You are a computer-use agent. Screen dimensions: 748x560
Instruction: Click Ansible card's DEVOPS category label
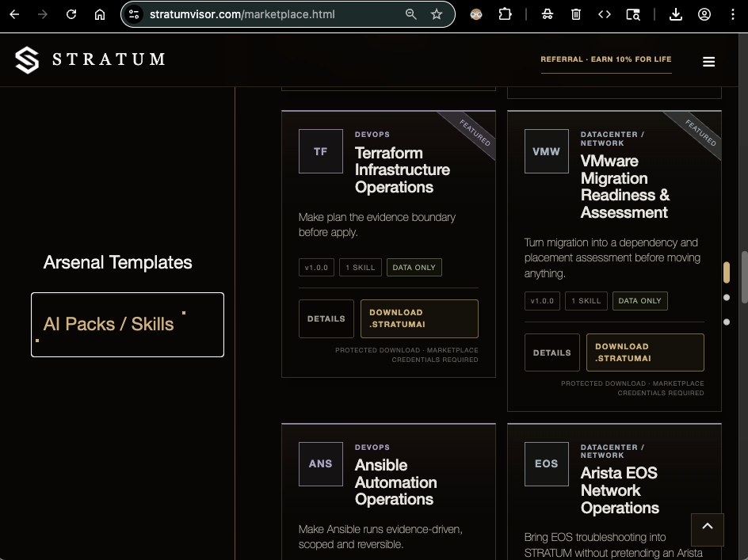(372, 447)
